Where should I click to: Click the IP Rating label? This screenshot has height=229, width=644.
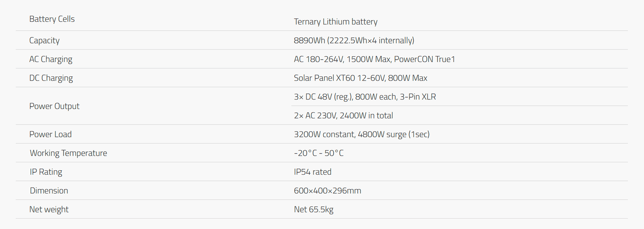46,172
